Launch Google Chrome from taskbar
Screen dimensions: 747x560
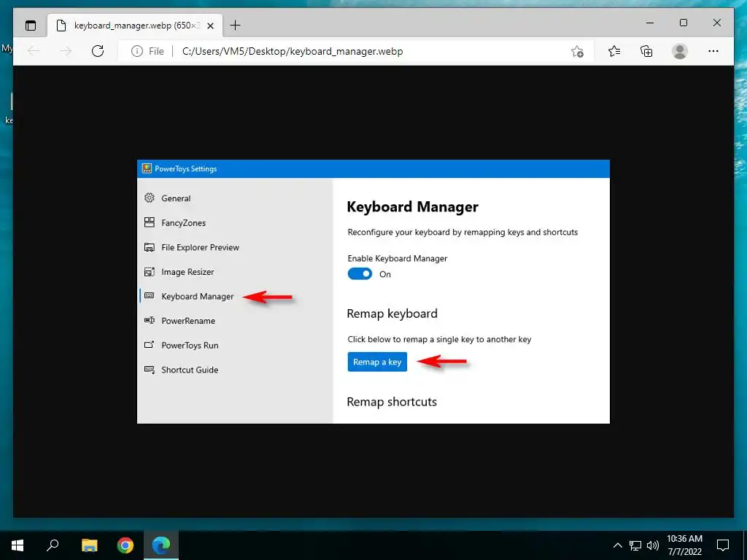click(125, 545)
